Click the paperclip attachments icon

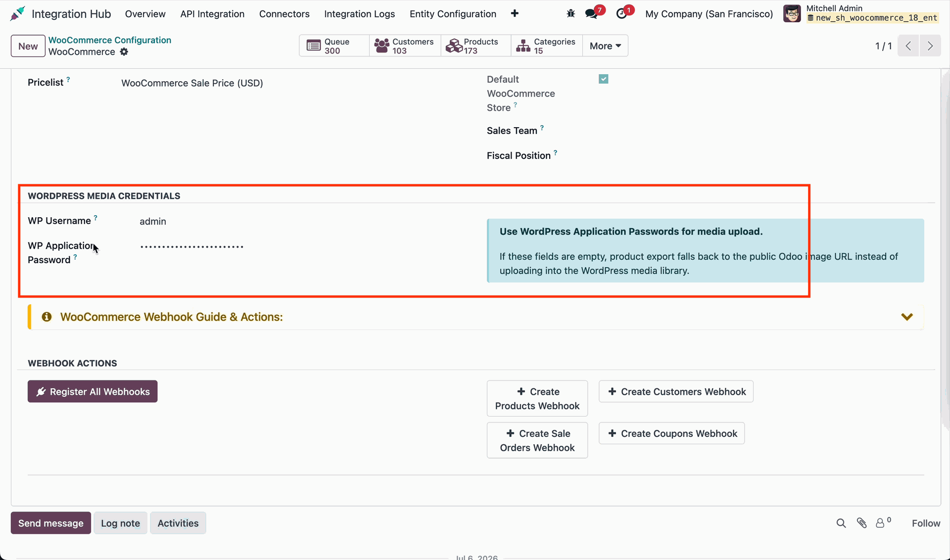click(x=862, y=523)
